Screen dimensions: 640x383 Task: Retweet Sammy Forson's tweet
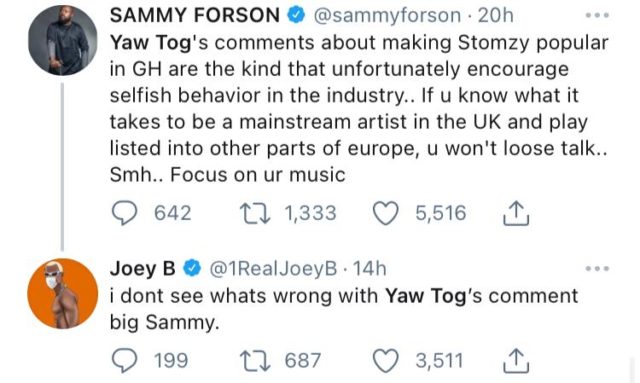tap(255, 214)
